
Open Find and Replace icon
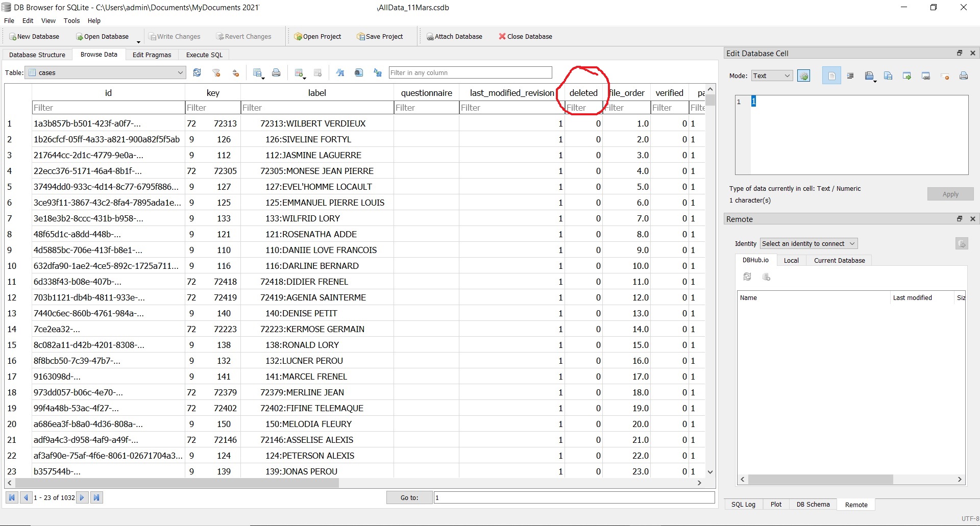click(378, 73)
